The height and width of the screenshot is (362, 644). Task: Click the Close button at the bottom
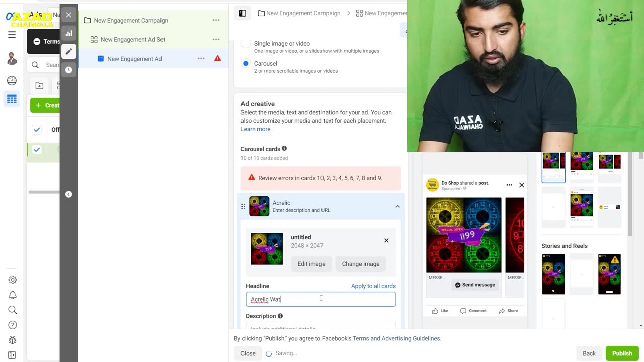pos(248,353)
